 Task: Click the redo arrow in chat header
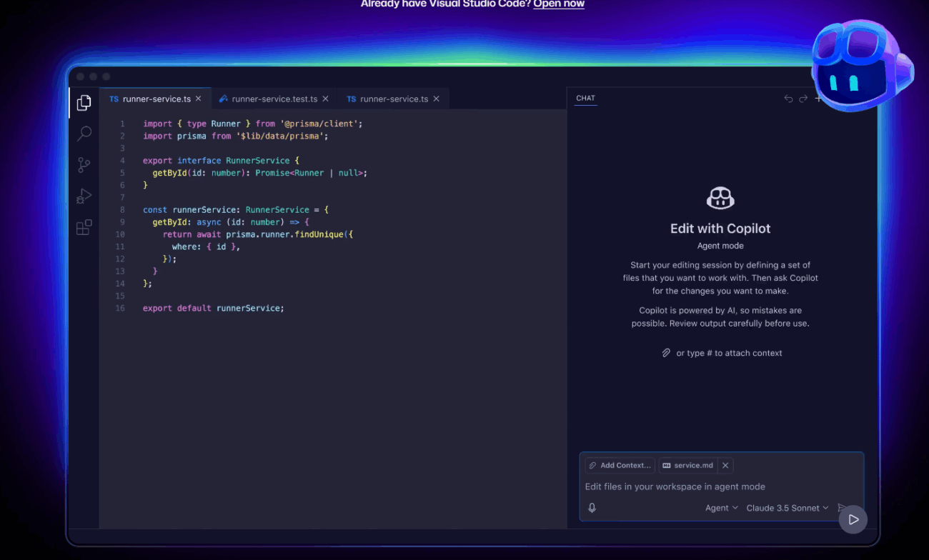pyautogui.click(x=803, y=99)
